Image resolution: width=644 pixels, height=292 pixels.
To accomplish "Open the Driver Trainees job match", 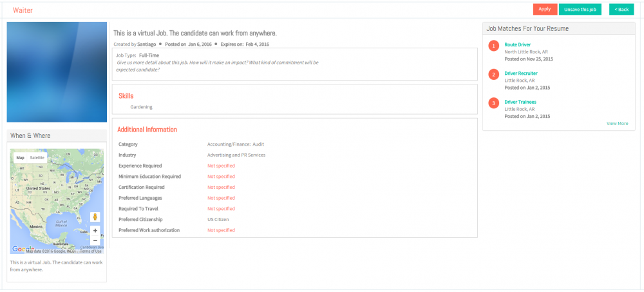I will click(520, 102).
